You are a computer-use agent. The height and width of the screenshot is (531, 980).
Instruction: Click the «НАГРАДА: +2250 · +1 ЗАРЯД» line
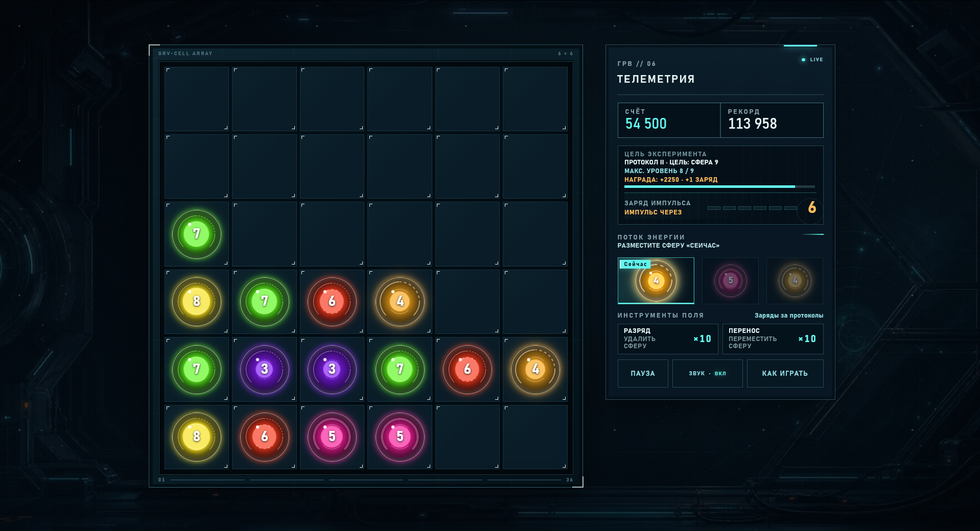(x=671, y=180)
